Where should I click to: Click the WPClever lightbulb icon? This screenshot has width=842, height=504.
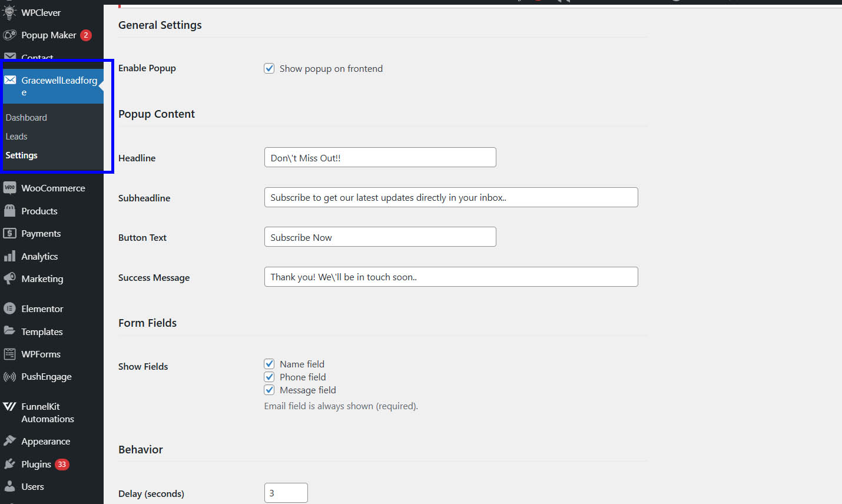(x=9, y=12)
